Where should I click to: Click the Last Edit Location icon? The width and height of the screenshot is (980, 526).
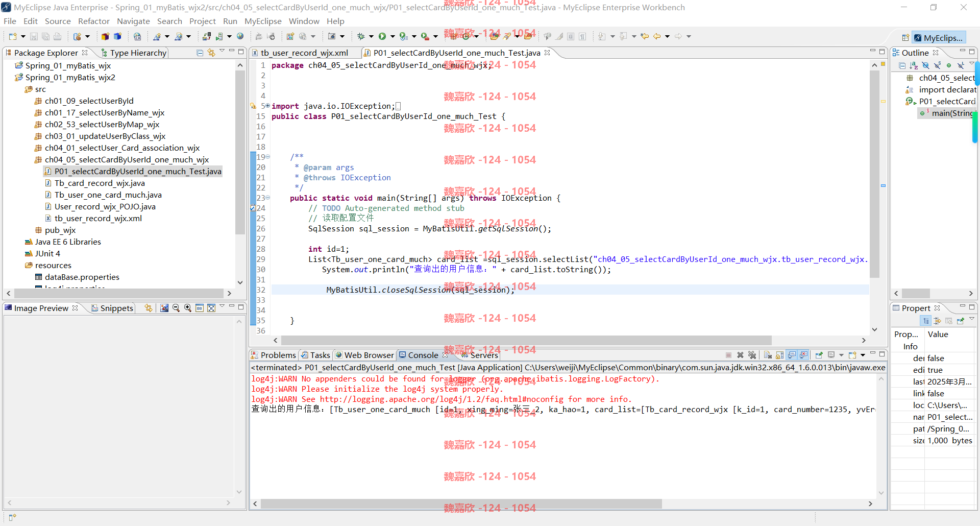[645, 36]
